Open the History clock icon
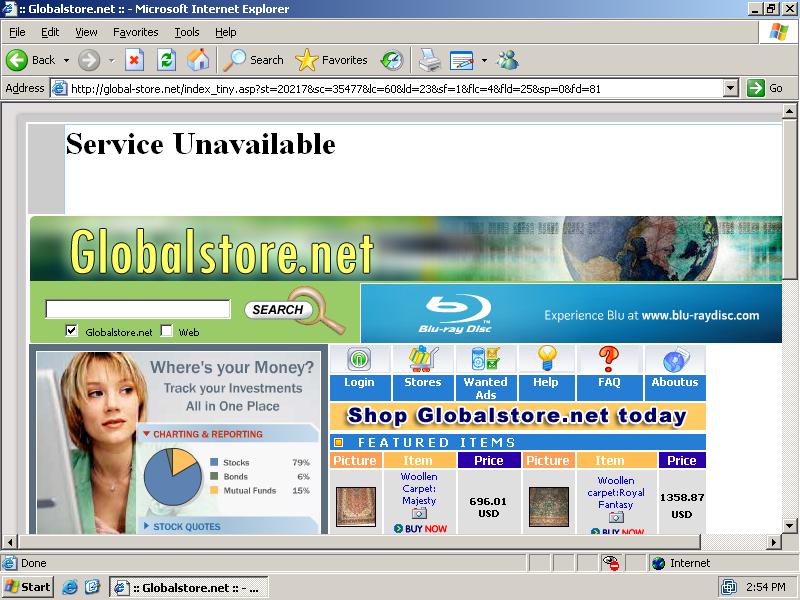Viewport: 800px width, 600px height. 392,60
